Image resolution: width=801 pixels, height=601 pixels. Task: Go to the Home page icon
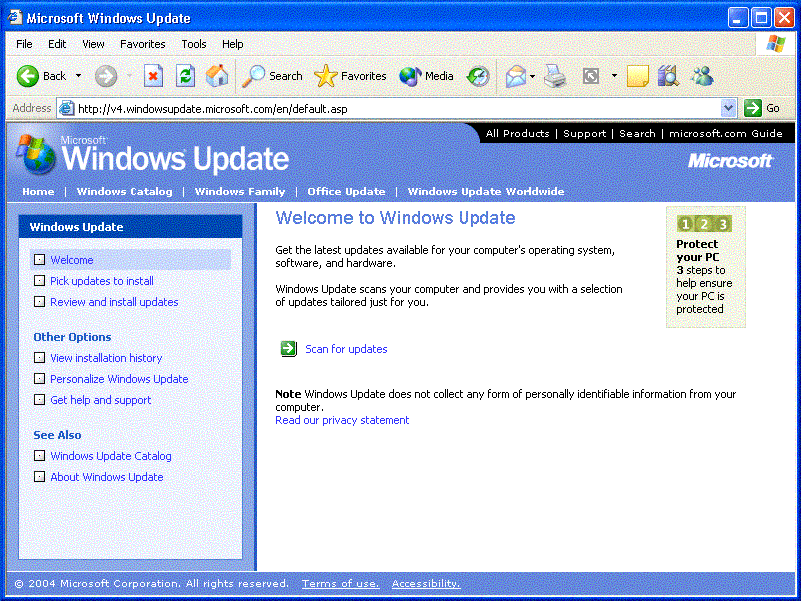click(x=217, y=76)
